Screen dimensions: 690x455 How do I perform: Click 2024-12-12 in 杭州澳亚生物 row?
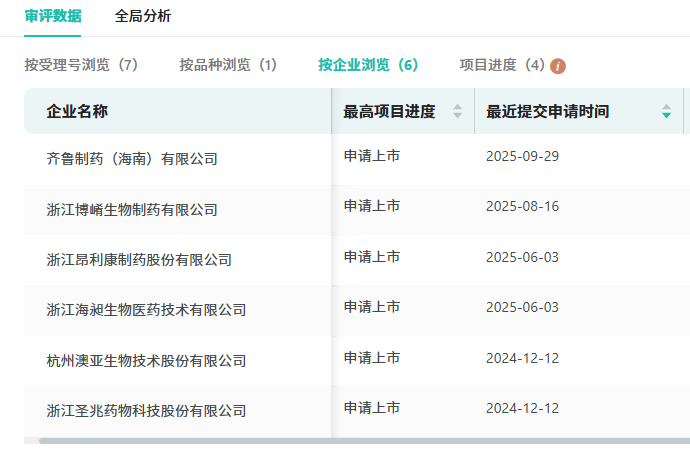522,359
